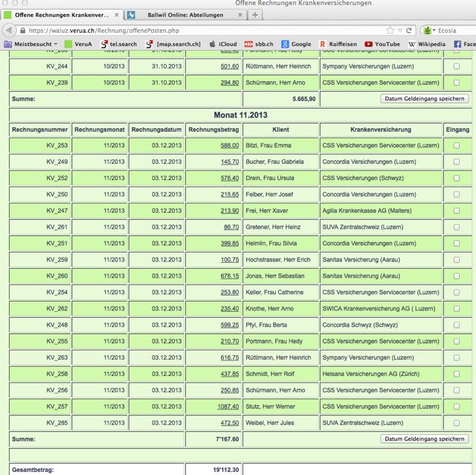476x475 pixels.
Task: Check Eingang box for Bitzi, Frau Emma
Action: [456, 146]
